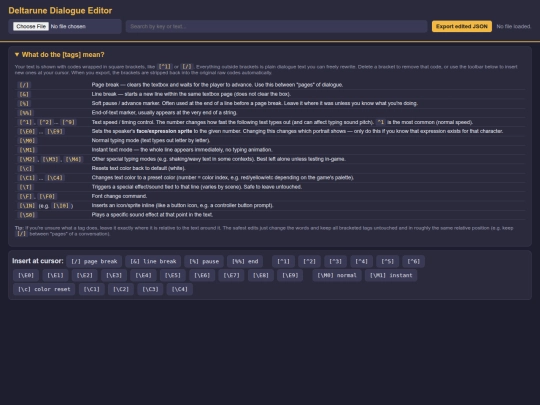The width and height of the screenshot is (540, 405).
Task: Insert the [^5] speed tag
Action: (387, 261)
